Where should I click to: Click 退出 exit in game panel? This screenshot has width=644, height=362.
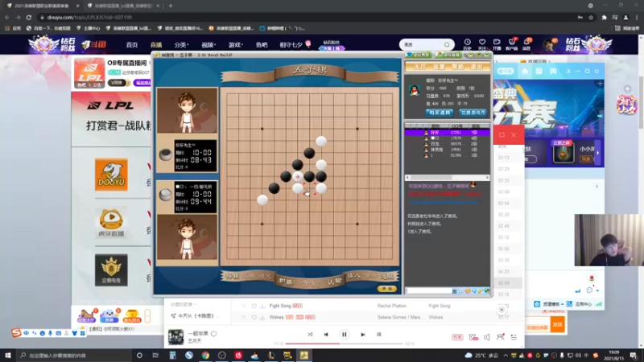pos(476,67)
